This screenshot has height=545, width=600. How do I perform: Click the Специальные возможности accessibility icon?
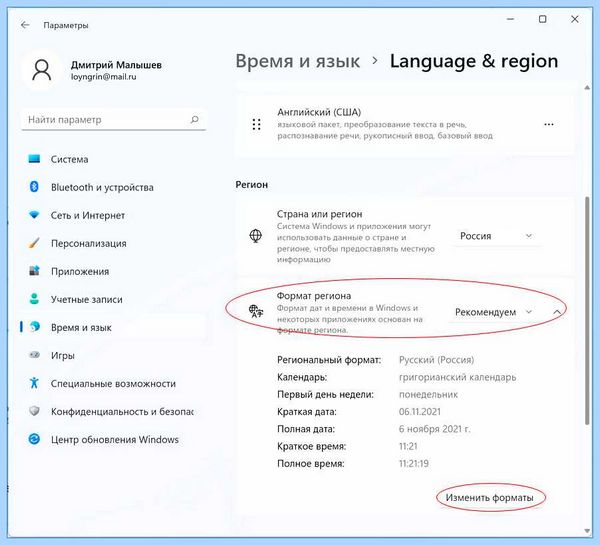tap(34, 383)
